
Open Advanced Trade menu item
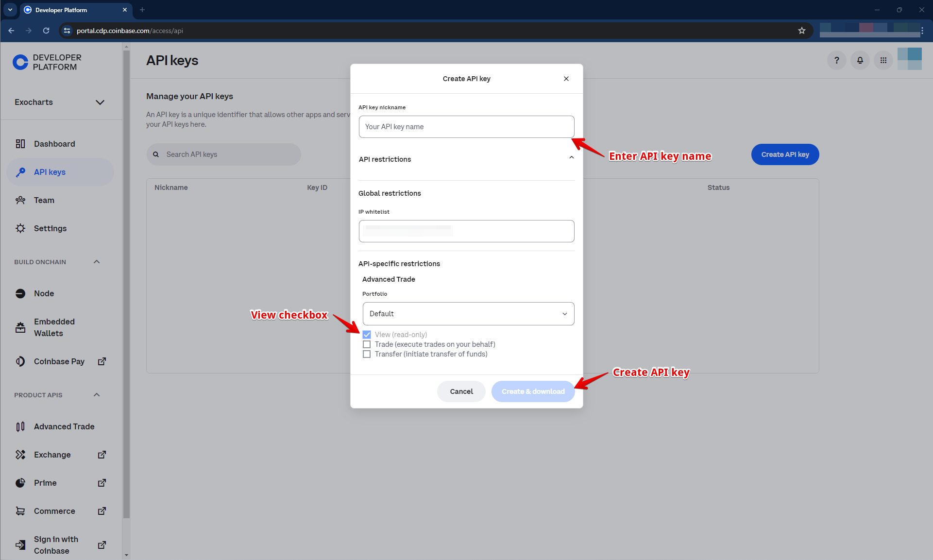[x=60, y=426]
